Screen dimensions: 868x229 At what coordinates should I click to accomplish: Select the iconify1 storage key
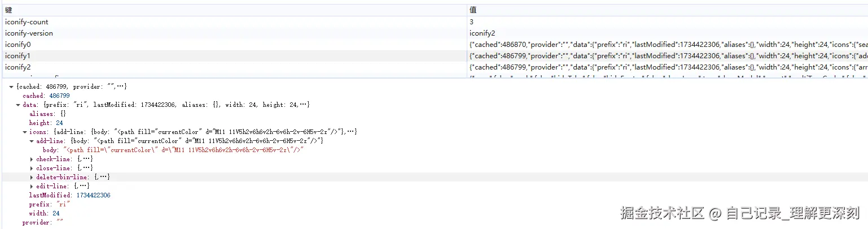click(x=18, y=56)
